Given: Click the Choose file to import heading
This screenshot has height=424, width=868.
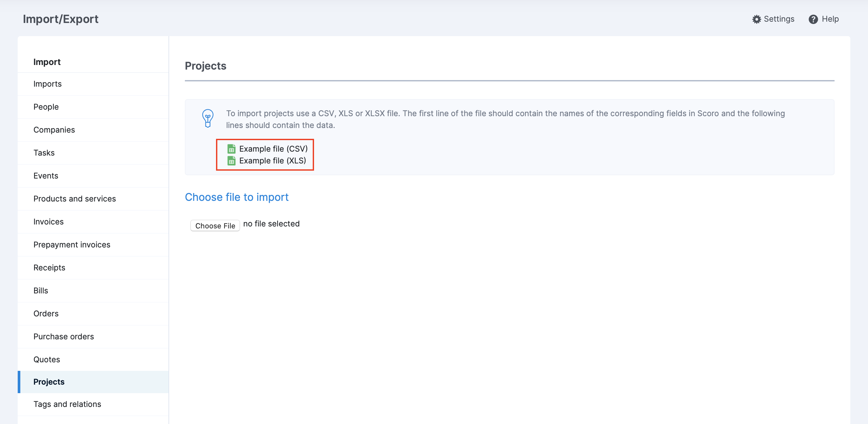Looking at the screenshot, I should [237, 197].
